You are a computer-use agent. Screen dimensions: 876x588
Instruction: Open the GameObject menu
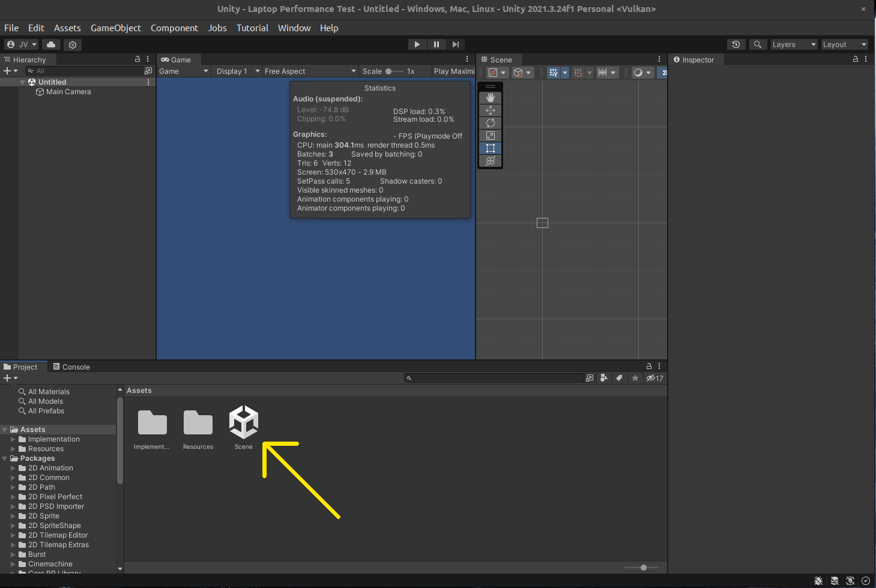tap(116, 28)
